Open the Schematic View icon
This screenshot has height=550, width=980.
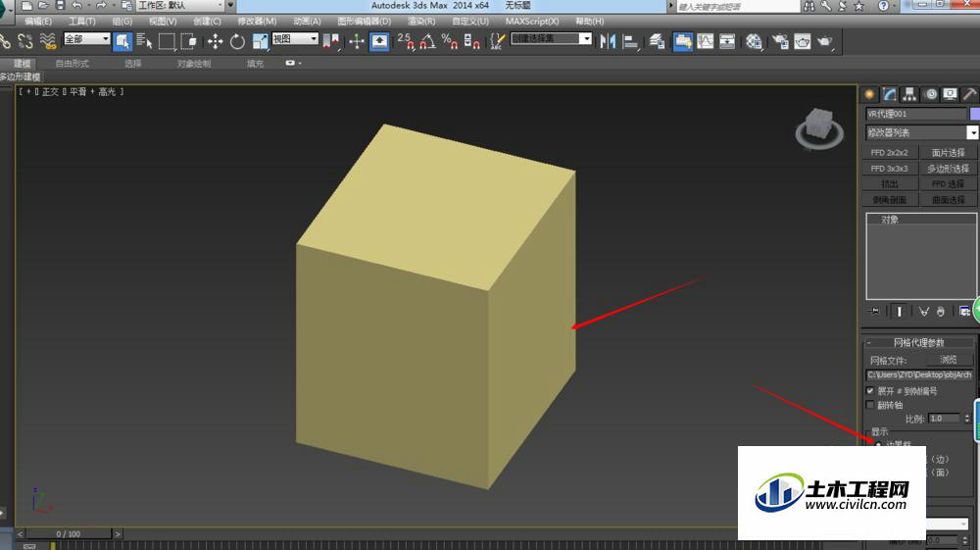coord(727,42)
